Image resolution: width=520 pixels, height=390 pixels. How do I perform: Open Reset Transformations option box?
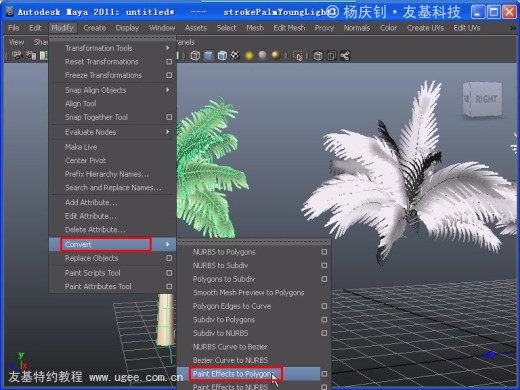169,62
